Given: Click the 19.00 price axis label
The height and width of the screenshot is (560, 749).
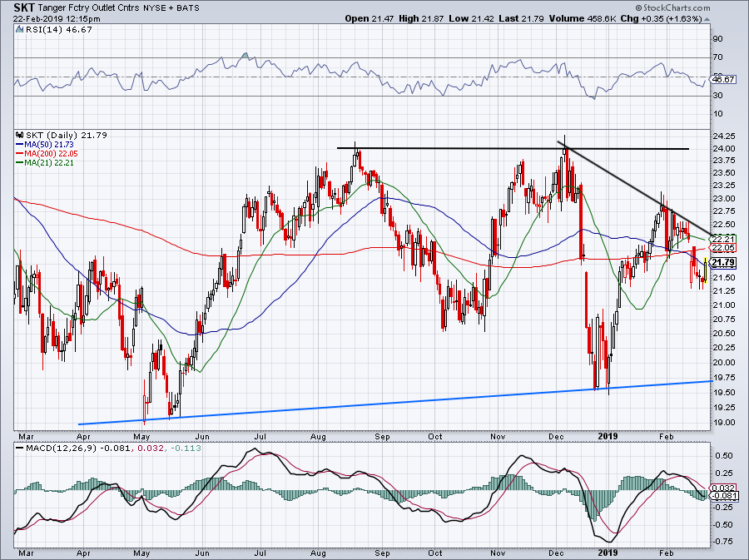Looking at the screenshot, I should tap(724, 423).
